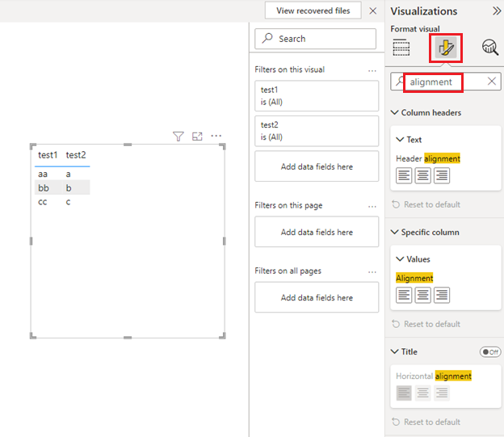Collapse the Visualizations pane double chevron
The image size is (504, 437).
point(497,11)
